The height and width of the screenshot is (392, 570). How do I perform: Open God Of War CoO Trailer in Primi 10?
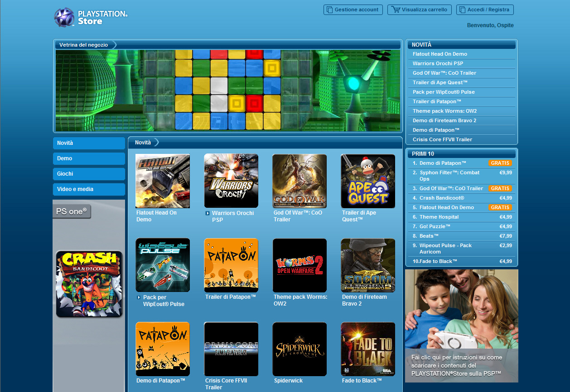[451, 188]
